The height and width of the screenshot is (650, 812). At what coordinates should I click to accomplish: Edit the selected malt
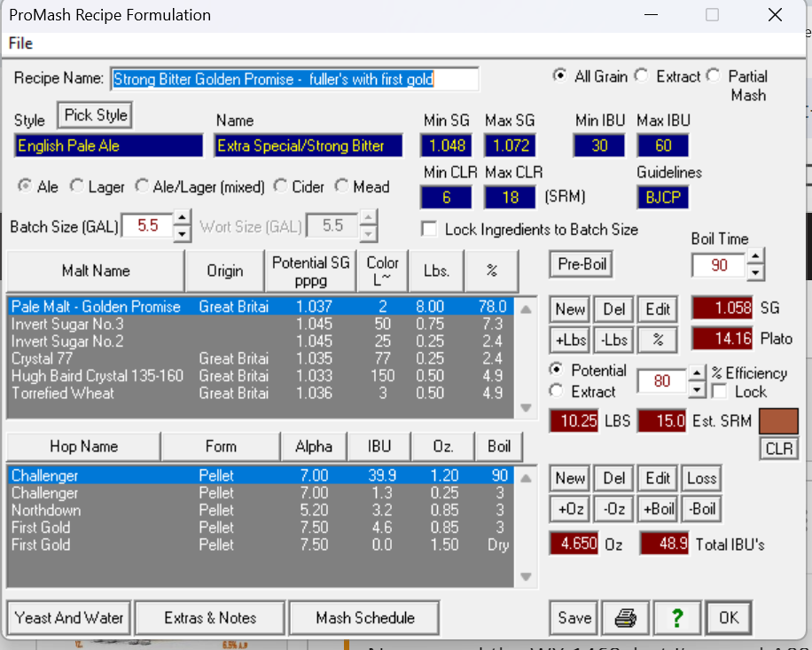tap(658, 309)
